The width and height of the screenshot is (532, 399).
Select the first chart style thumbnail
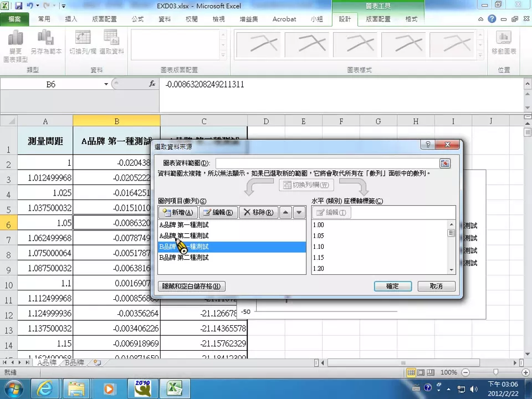(258, 44)
